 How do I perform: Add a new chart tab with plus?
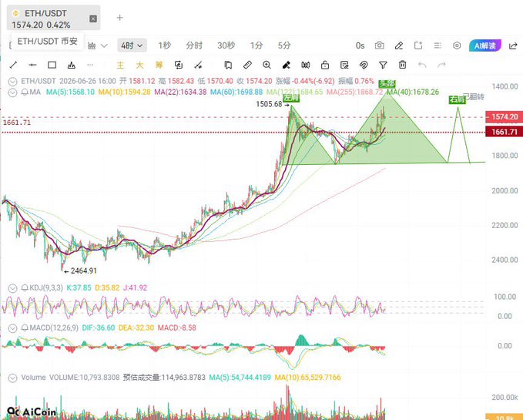click(x=120, y=18)
